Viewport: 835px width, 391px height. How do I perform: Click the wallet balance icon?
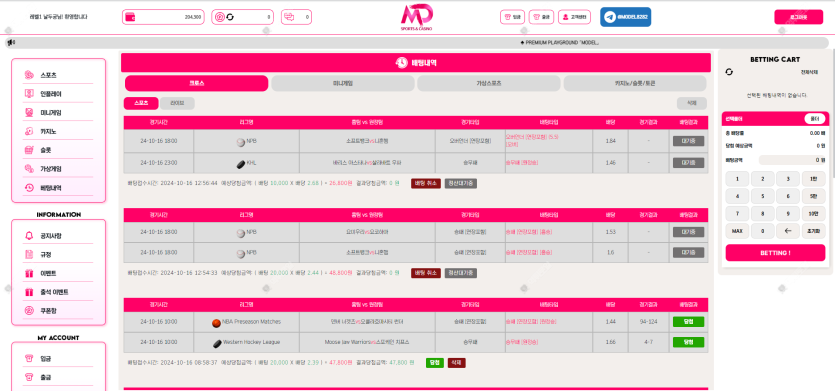(x=130, y=17)
